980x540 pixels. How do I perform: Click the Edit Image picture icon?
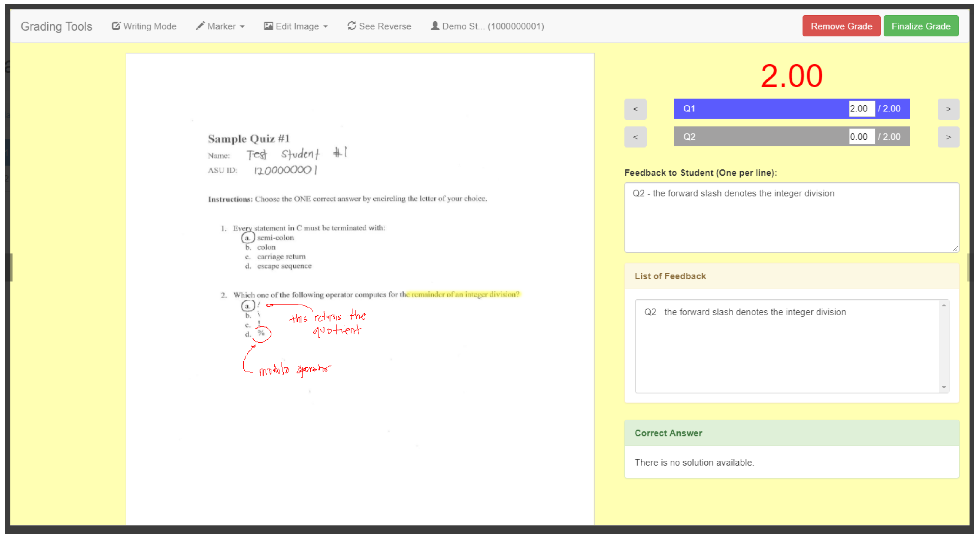pos(269,26)
